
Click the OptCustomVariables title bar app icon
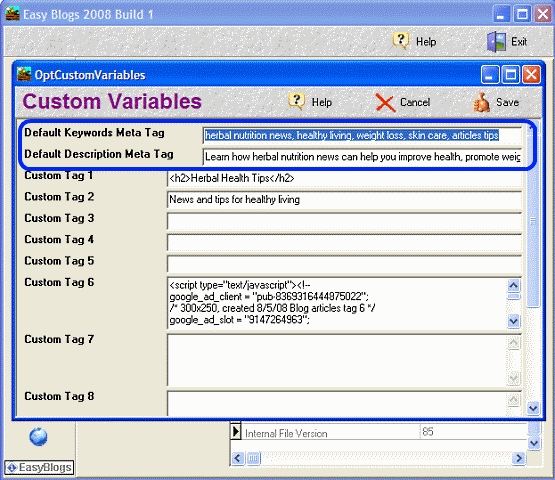(24, 74)
